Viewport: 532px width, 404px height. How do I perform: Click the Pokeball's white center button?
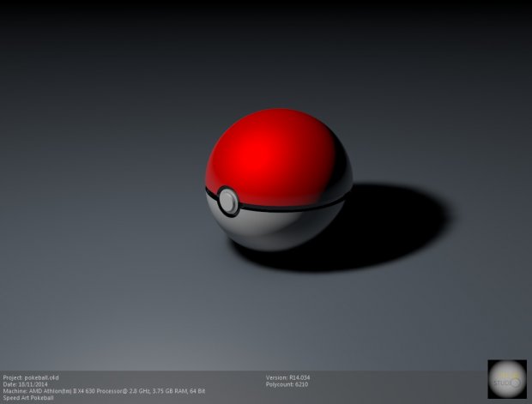pos(228,202)
